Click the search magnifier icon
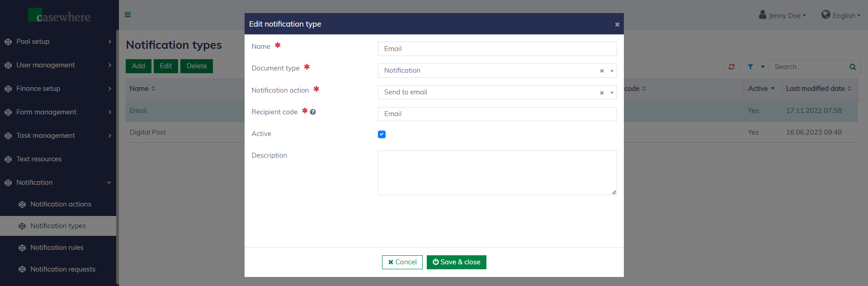Viewport: 868px width, 286px height. (853, 67)
